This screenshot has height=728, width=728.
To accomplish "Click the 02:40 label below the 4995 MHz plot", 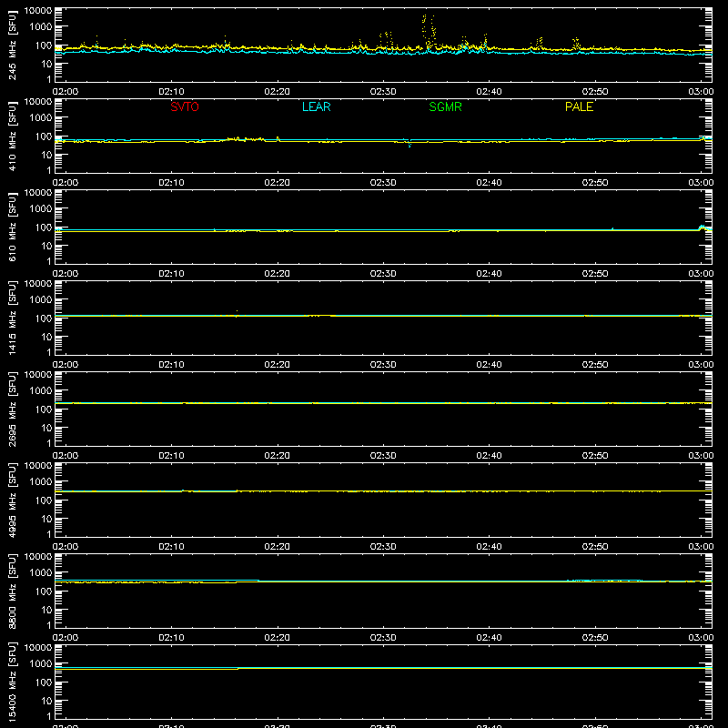I will click(489, 547).
